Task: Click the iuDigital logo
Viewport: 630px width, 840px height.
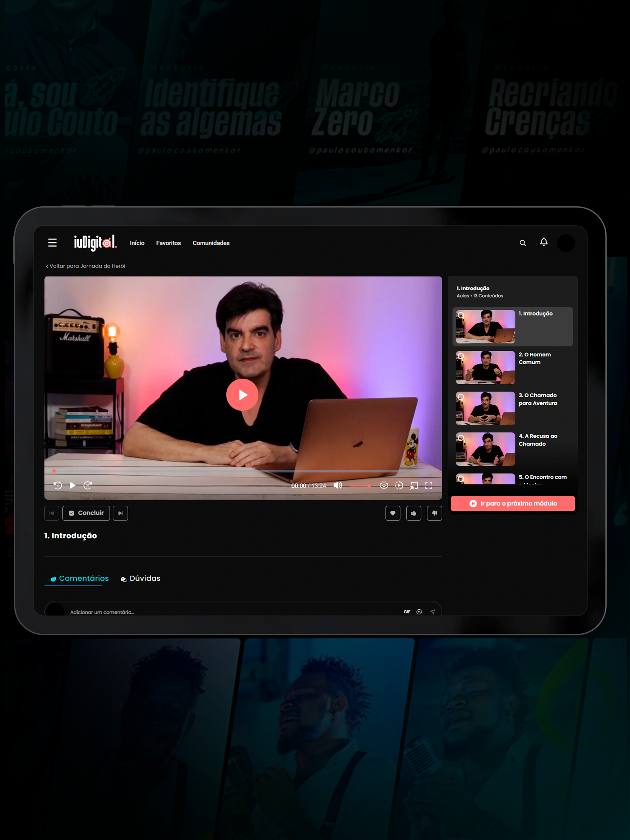Action: (x=95, y=243)
